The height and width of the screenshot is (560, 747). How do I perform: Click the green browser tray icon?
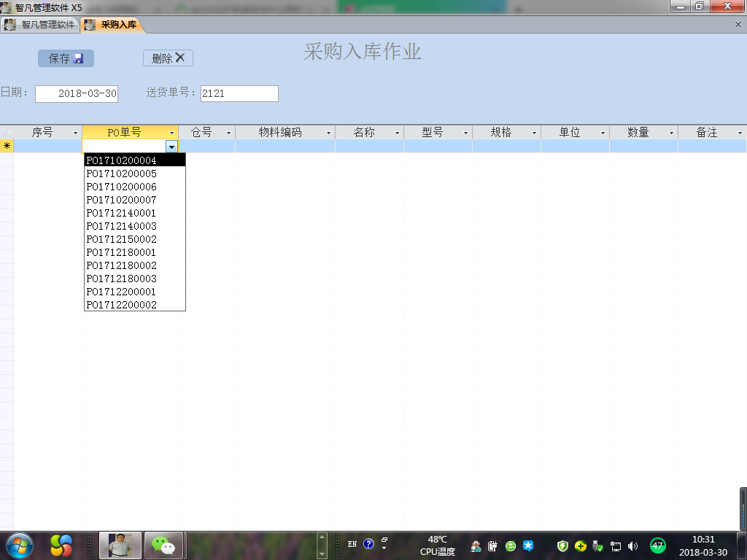[x=510, y=545]
